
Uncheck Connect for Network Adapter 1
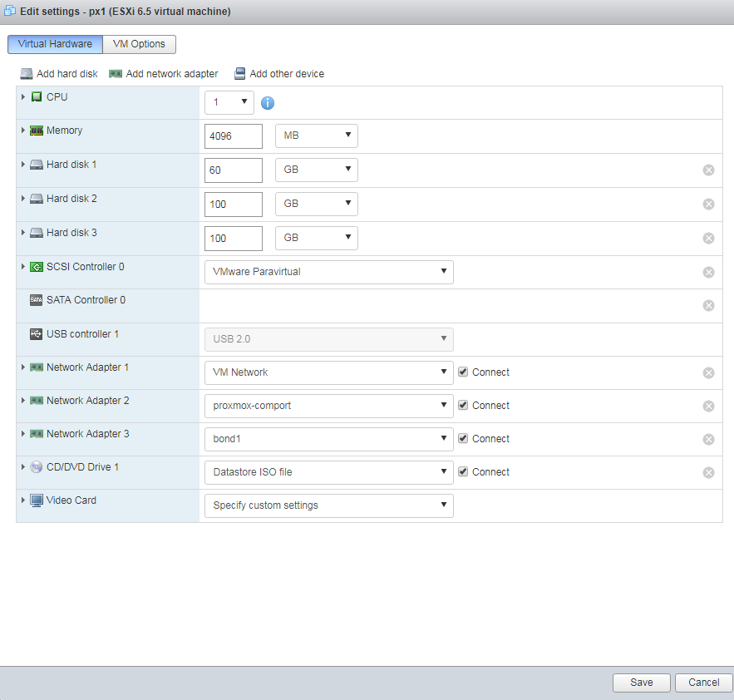[x=463, y=372]
